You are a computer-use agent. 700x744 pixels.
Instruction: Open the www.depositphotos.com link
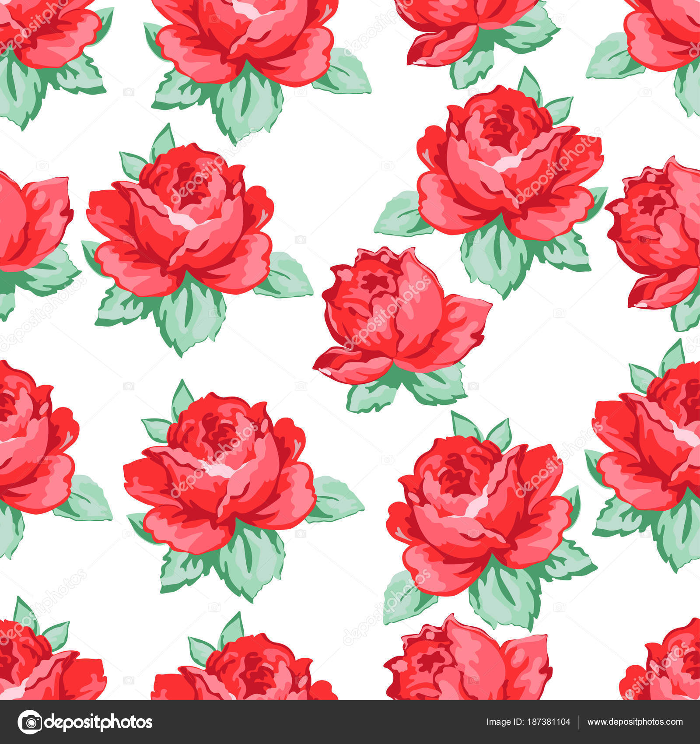[x=635, y=723]
